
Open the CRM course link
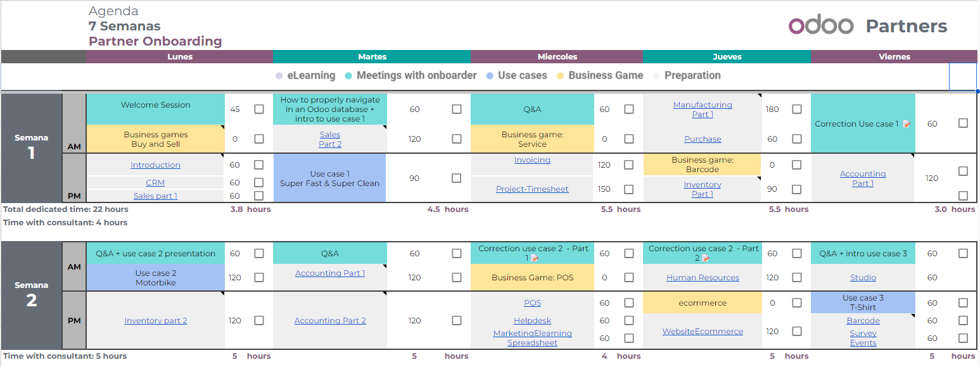(155, 183)
